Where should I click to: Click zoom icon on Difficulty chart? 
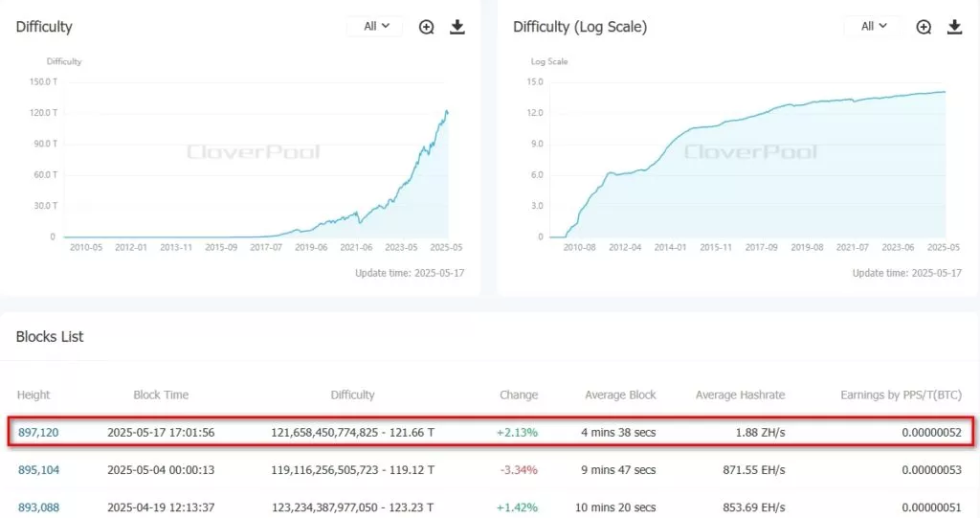click(x=427, y=27)
